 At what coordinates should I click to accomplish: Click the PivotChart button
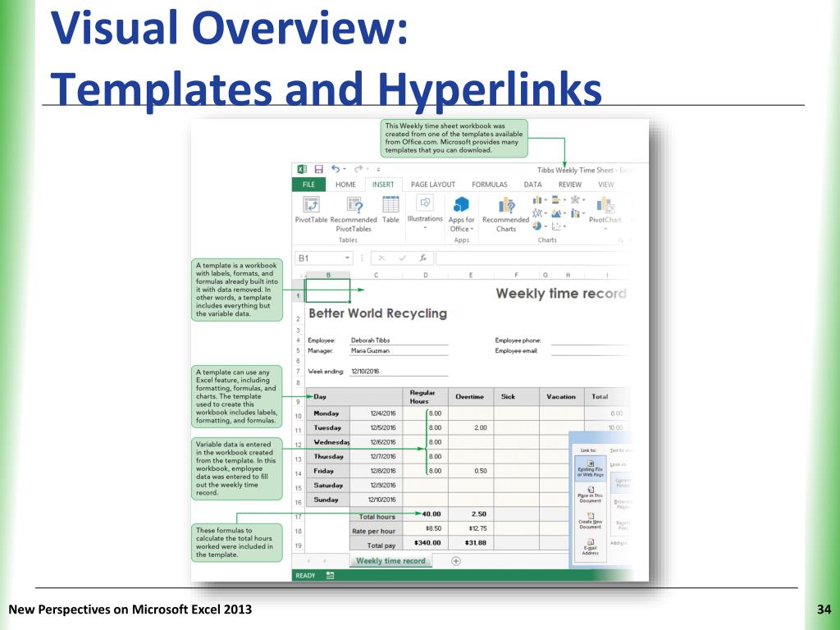605,212
